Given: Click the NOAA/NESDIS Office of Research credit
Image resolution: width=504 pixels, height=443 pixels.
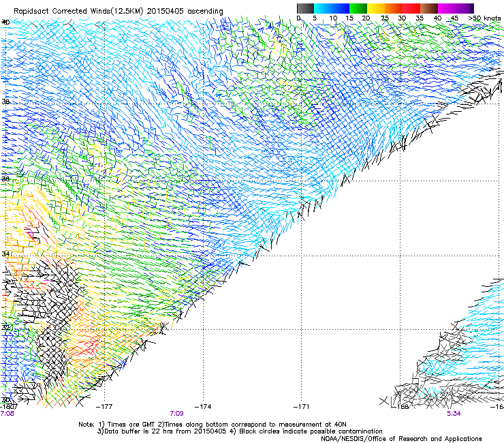Looking at the screenshot, I should click(401, 439).
